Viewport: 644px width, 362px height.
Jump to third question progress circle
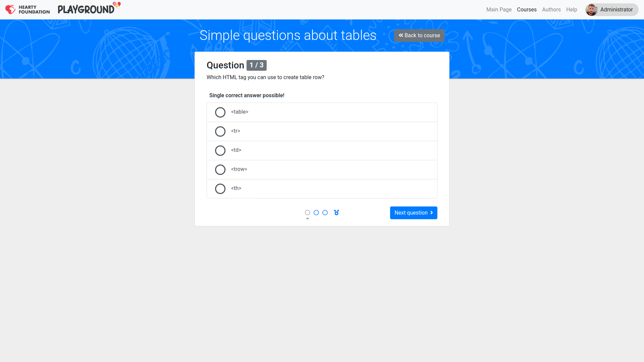click(325, 213)
